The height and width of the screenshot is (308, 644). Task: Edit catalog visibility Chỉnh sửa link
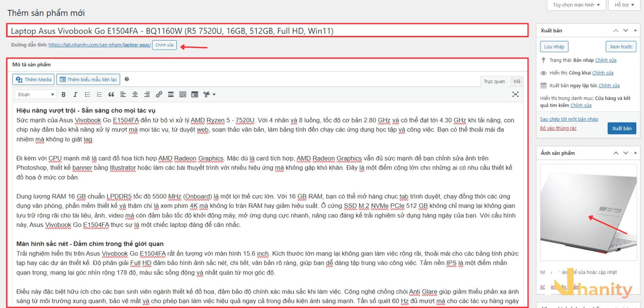click(x=581, y=105)
